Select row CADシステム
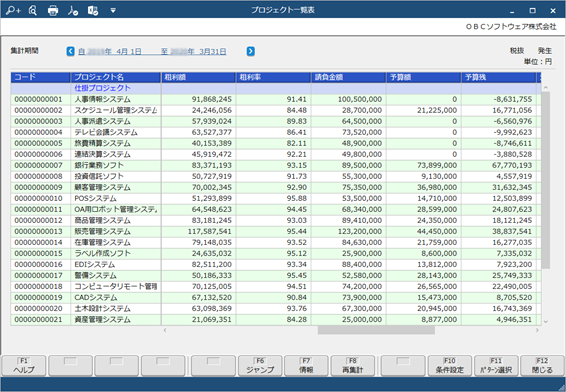This screenshot has width=566, height=392. click(276, 297)
